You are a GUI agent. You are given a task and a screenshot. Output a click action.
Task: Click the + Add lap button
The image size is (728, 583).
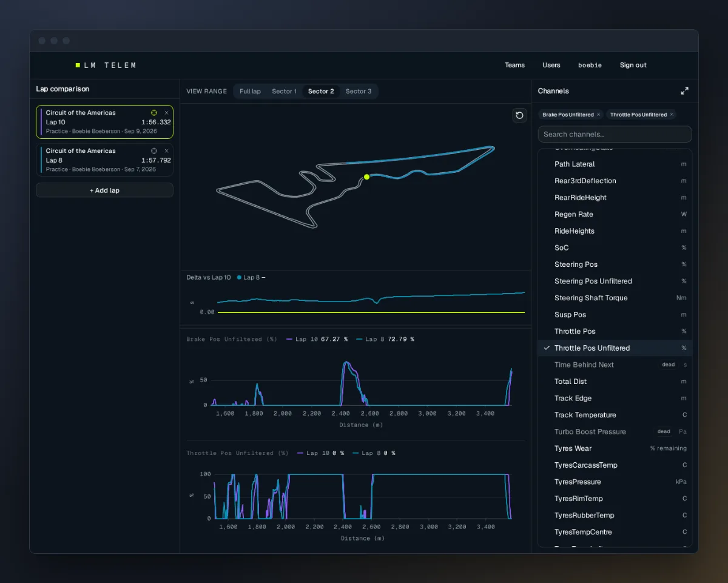(104, 190)
